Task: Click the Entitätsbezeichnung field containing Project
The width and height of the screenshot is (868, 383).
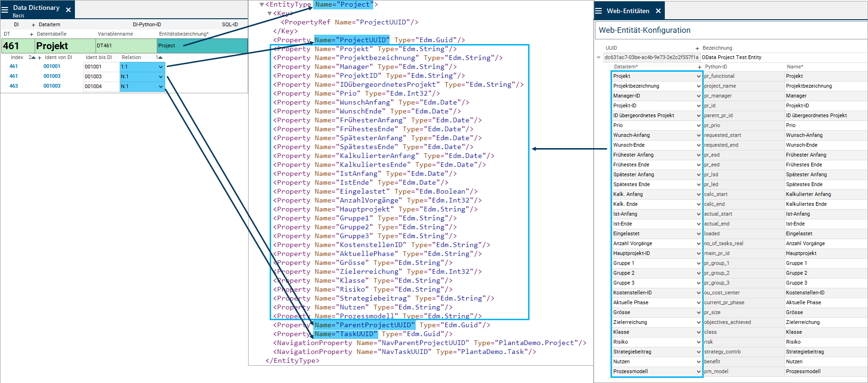Action: (x=201, y=46)
